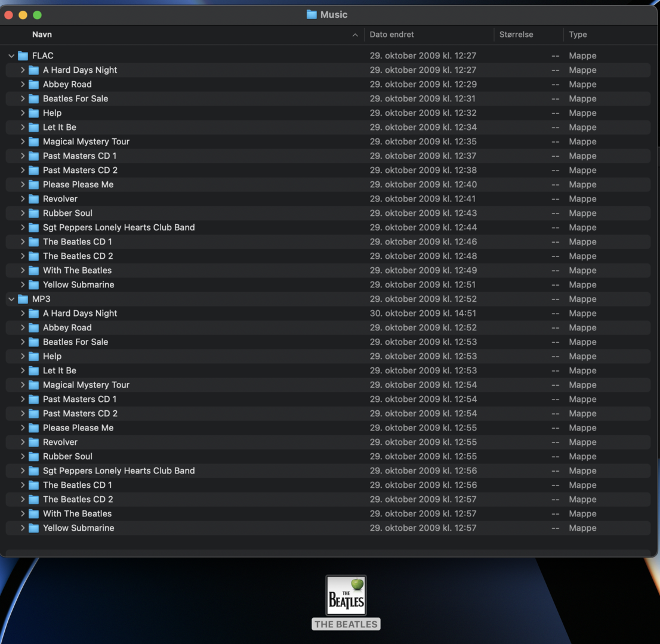
Task: Collapse the MP3 folder disclosure chevron
Action: (11, 299)
